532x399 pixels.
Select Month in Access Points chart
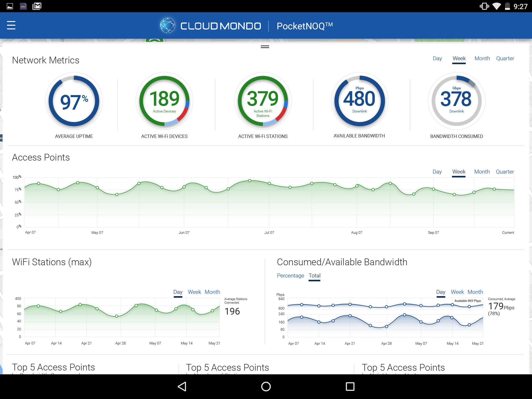coord(482,172)
